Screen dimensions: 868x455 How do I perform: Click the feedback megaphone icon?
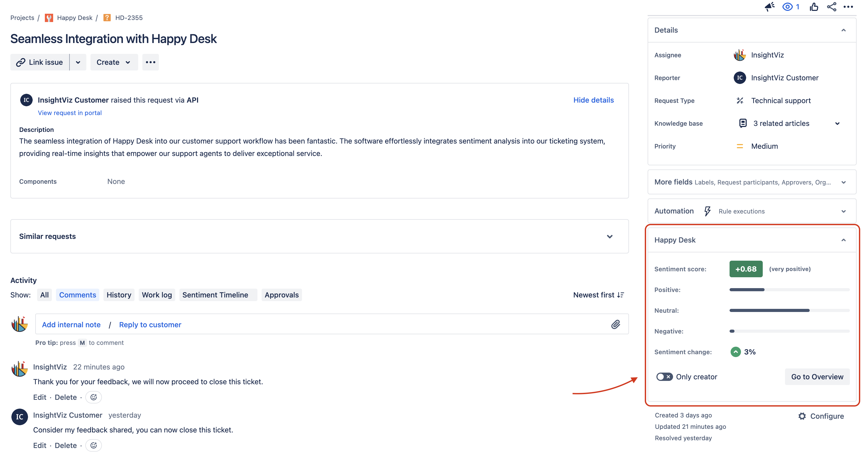pos(769,7)
